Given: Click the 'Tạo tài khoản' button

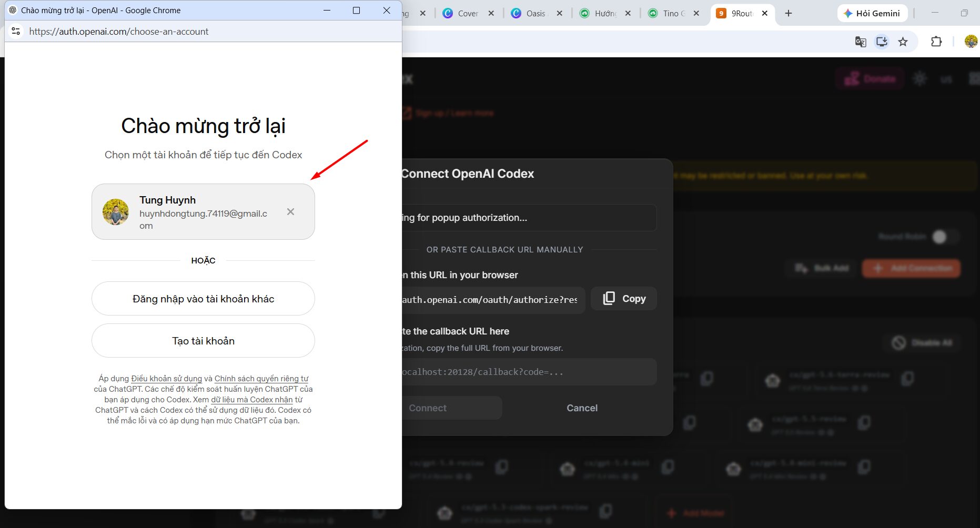Looking at the screenshot, I should click(x=203, y=341).
